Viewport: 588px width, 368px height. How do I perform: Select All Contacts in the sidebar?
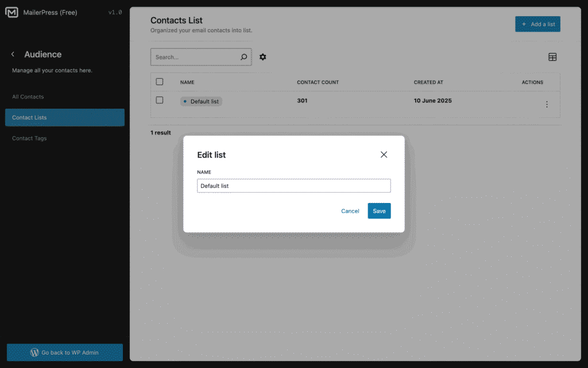click(x=28, y=97)
